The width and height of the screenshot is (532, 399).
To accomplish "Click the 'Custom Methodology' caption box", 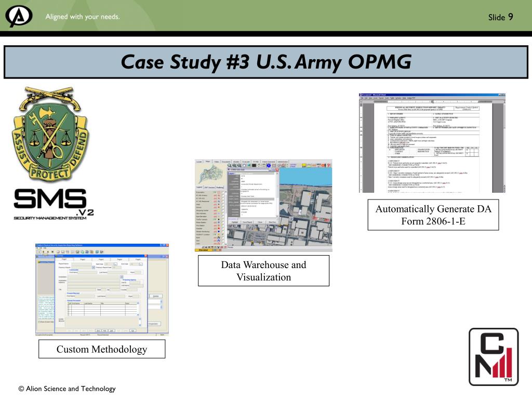I will (102, 349).
